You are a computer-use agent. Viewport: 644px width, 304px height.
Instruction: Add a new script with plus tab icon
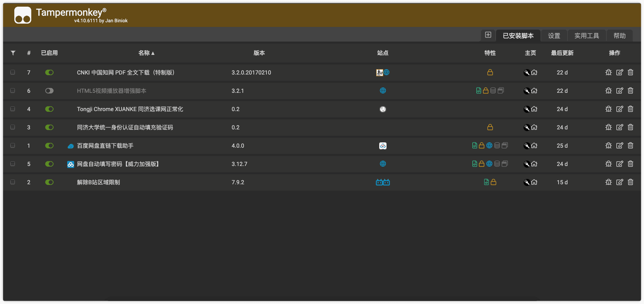pyautogui.click(x=488, y=35)
